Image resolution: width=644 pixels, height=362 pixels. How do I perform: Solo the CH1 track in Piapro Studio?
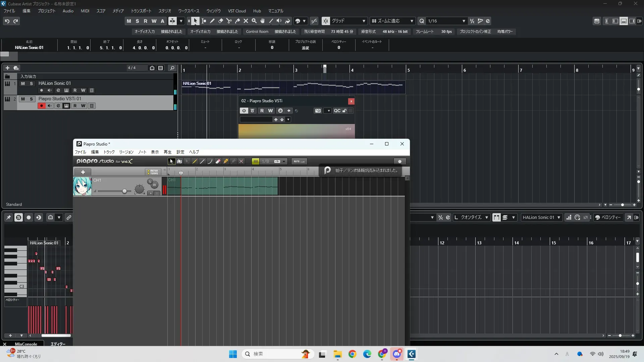[x=150, y=181]
